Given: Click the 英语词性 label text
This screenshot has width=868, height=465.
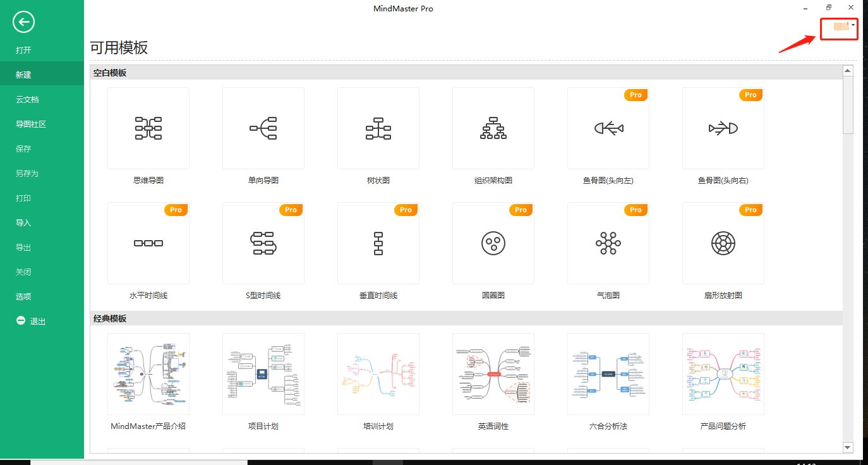Looking at the screenshot, I should (x=493, y=426).
